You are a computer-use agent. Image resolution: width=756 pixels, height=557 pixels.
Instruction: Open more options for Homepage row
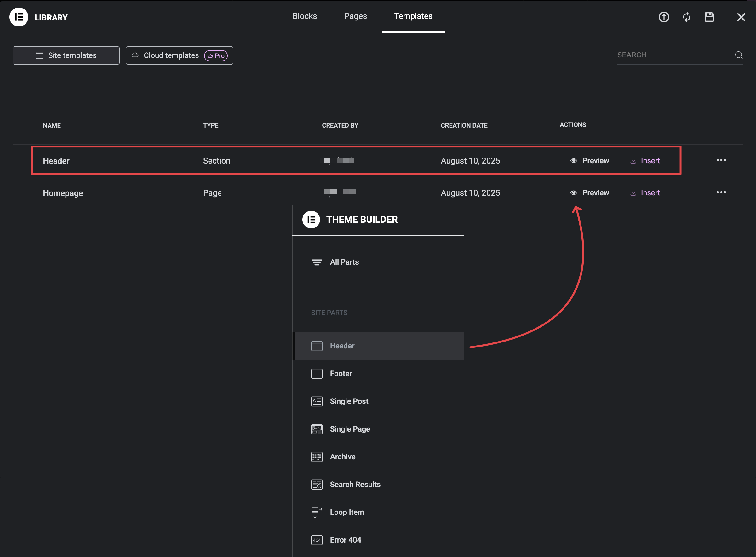click(721, 192)
